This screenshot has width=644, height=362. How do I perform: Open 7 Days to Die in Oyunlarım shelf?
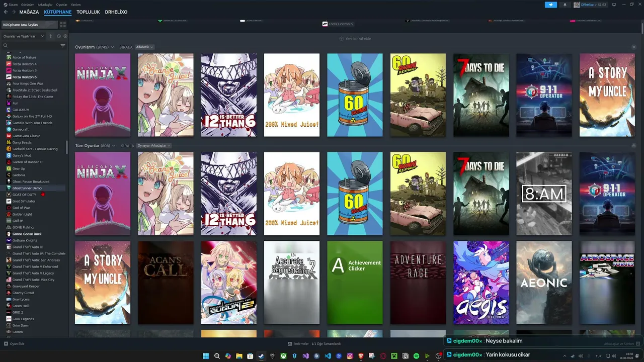[x=481, y=95]
